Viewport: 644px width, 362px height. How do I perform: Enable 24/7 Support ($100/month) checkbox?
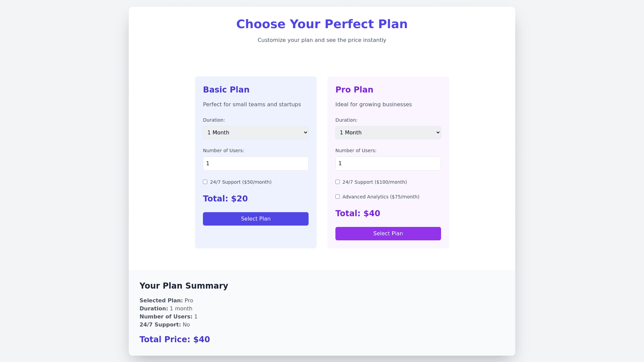338,182
